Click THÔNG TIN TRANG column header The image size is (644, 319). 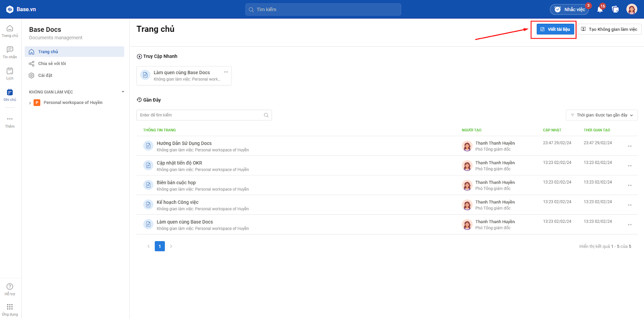coord(159,130)
